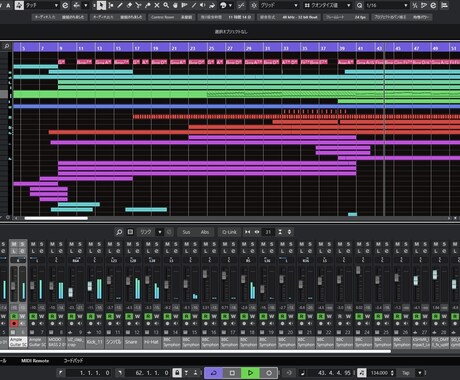This screenshot has height=380, width=460.
Task: Toggle Auto-Scroll arrows icon in toolbar
Action: coord(76,5)
